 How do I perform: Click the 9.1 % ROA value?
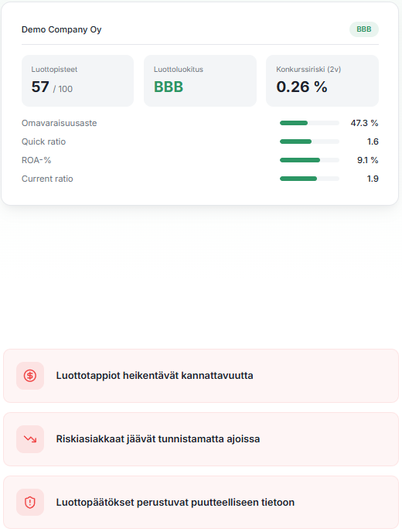tap(368, 160)
